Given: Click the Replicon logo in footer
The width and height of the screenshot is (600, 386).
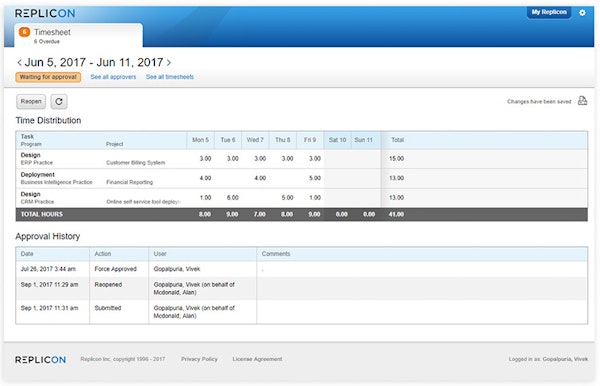Looking at the screenshot, I should pos(41,360).
